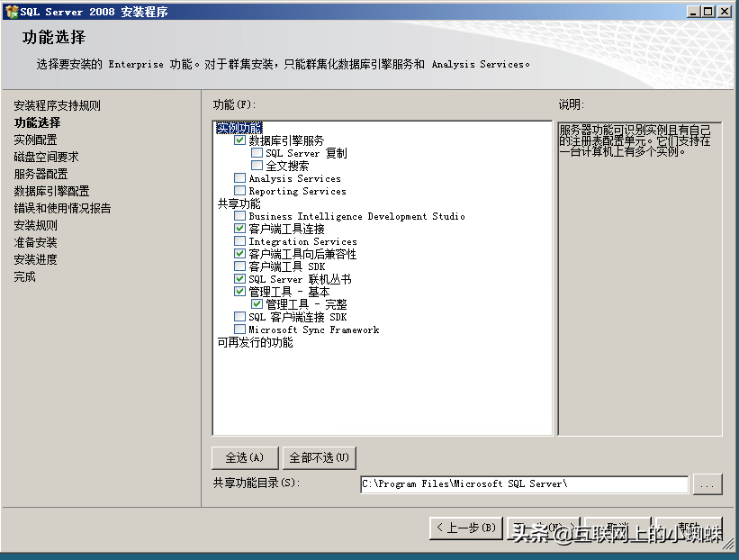Uncheck the "客户端工具连接" feature

point(239,229)
